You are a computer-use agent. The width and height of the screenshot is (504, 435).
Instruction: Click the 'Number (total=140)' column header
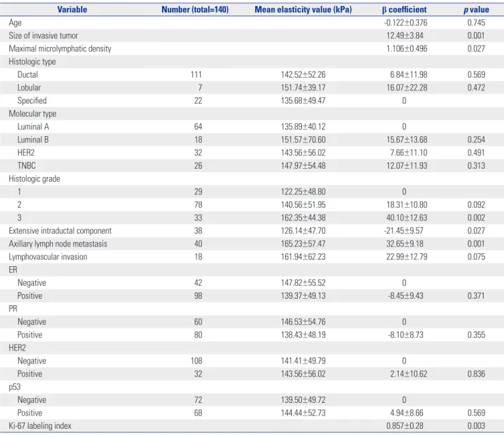coord(195,10)
